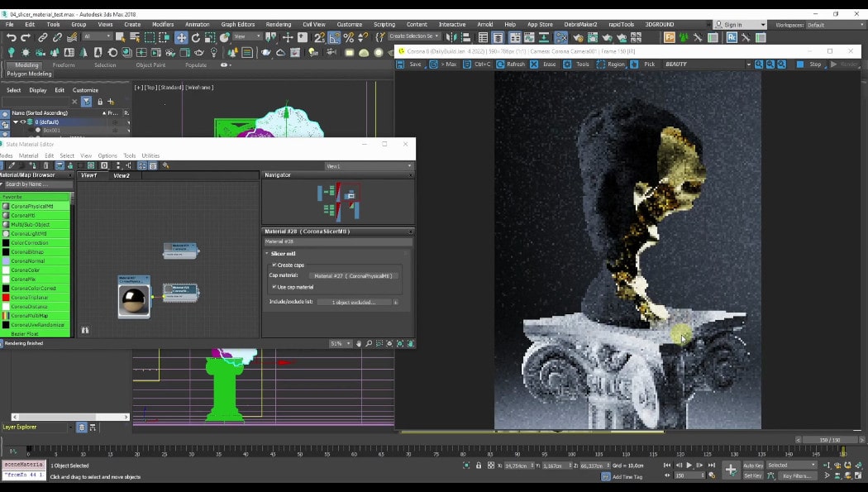Open the Select by Name dialog
The image size is (868, 492).
(135, 38)
